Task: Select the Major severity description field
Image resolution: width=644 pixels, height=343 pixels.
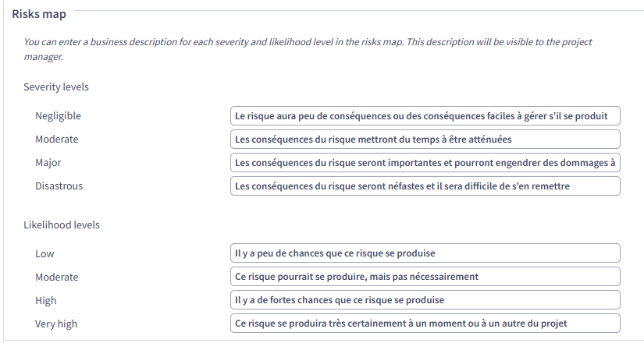Action: pos(425,163)
